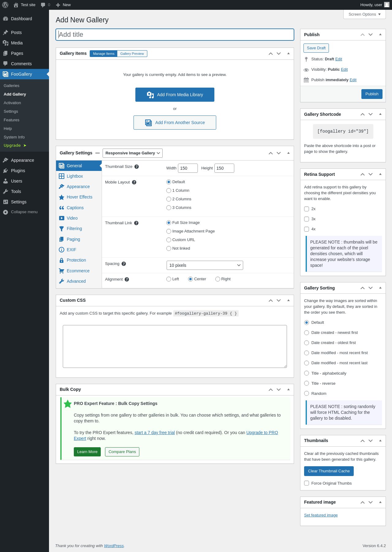Click Add From Media Library button
The width and height of the screenshot is (392, 552).
tap(175, 95)
